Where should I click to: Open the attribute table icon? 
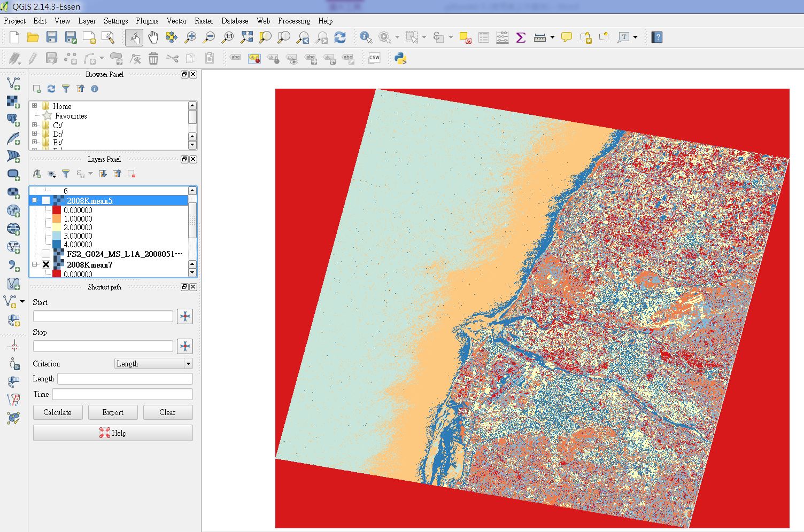[x=484, y=37]
